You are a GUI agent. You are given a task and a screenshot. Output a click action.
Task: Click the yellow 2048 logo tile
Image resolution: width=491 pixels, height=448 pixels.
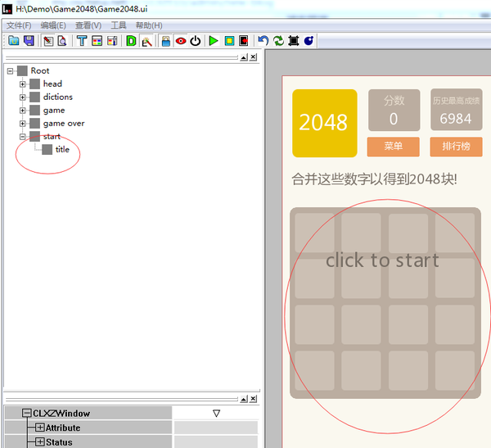[x=325, y=123]
